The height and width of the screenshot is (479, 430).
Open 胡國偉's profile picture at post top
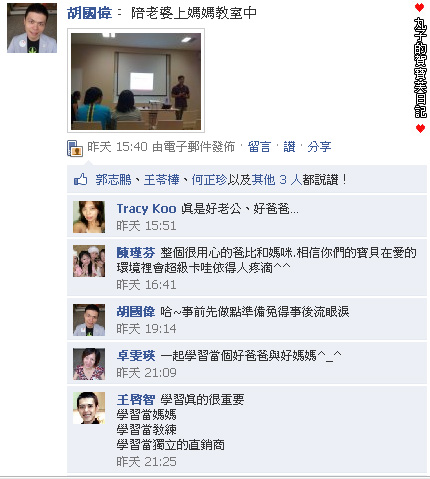(32, 28)
